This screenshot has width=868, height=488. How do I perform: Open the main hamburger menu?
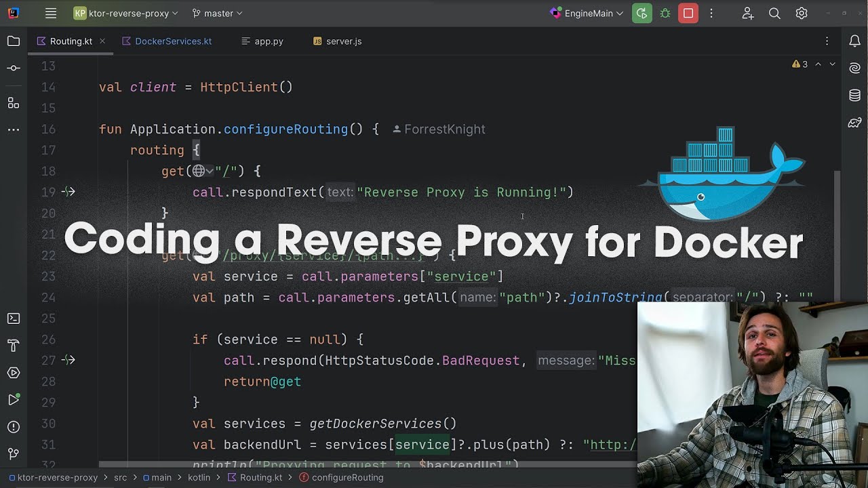click(51, 13)
